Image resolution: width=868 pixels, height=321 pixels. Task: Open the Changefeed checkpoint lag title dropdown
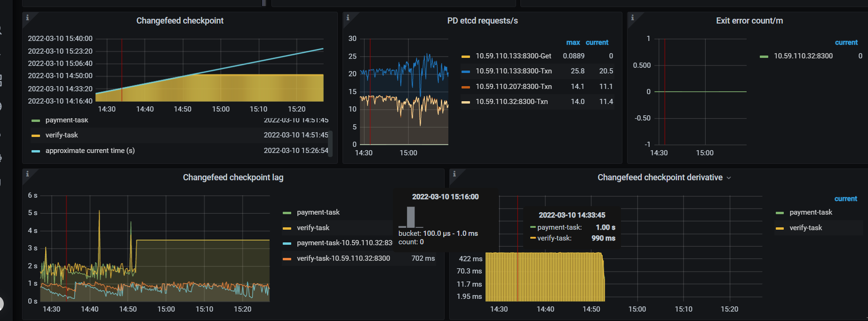coord(233,177)
